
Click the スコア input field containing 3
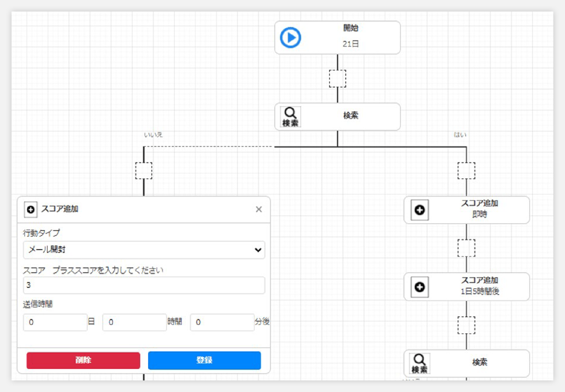pyautogui.click(x=144, y=285)
